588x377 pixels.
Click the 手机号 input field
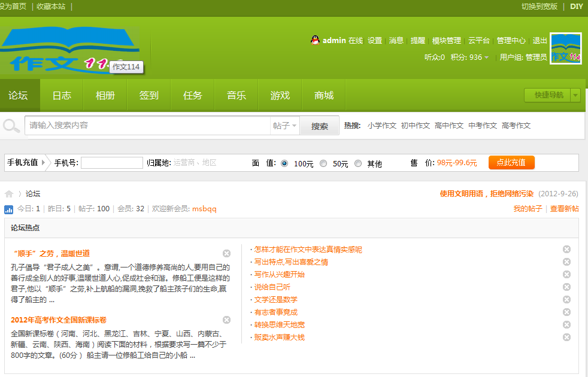click(112, 163)
